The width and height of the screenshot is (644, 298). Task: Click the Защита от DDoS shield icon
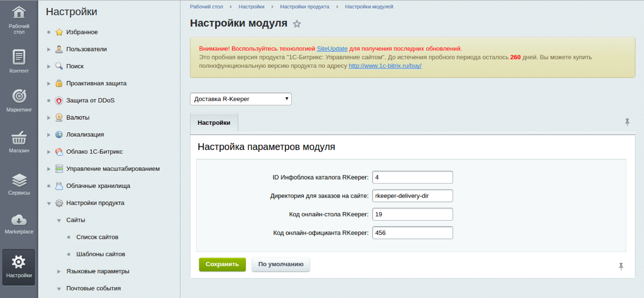click(59, 101)
